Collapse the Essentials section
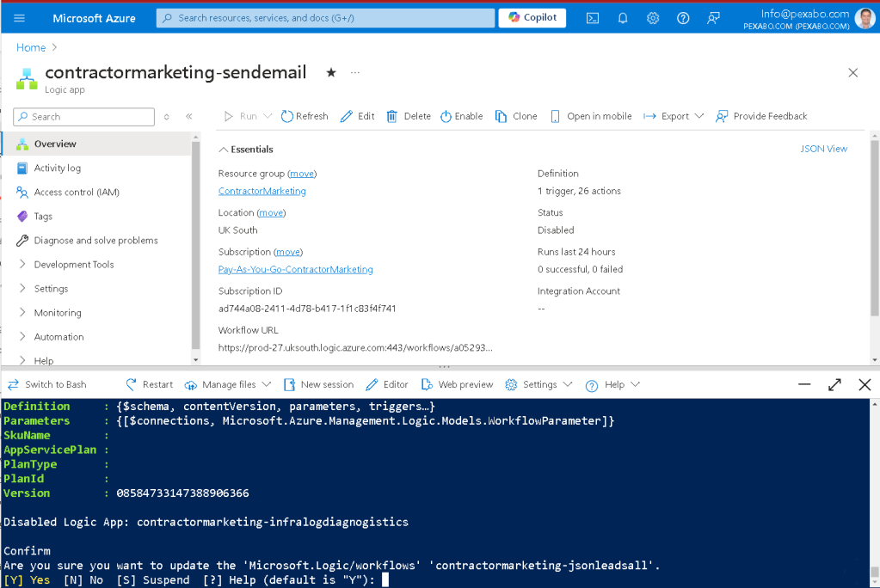The width and height of the screenshot is (880, 588). tap(246, 150)
